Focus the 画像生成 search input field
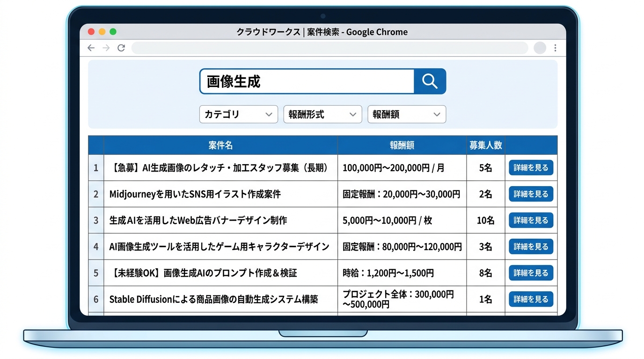The image size is (644, 359). (307, 81)
